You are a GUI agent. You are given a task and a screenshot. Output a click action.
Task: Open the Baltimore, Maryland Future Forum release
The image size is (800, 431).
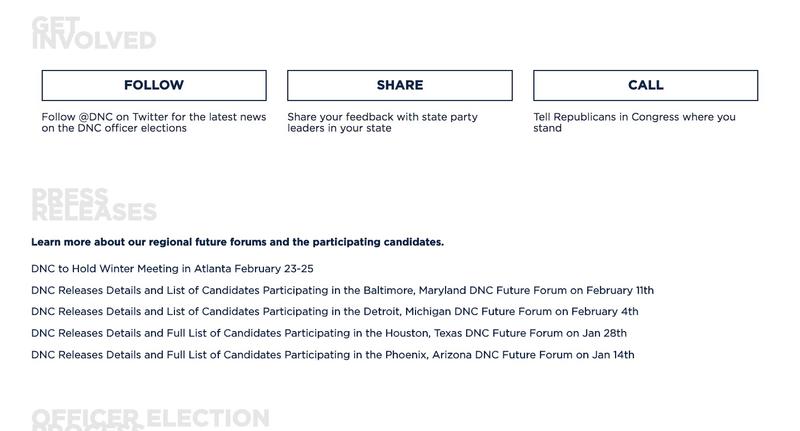342,290
